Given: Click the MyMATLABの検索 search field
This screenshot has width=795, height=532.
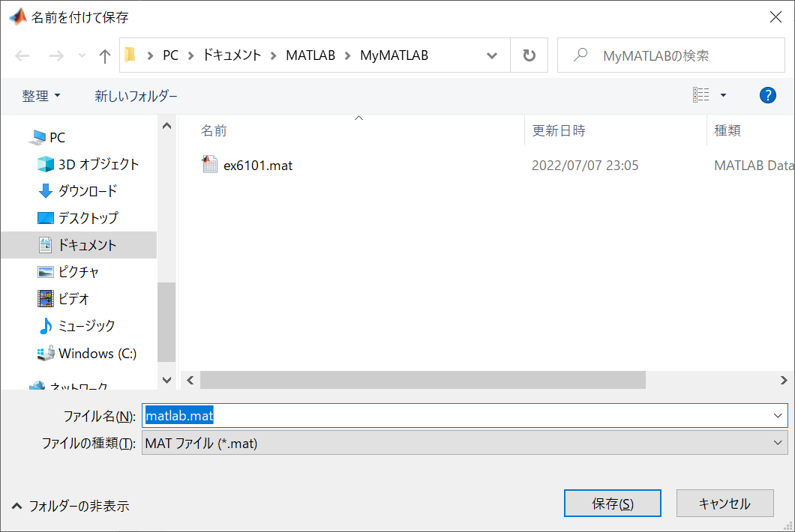Looking at the screenshot, I should (670, 55).
